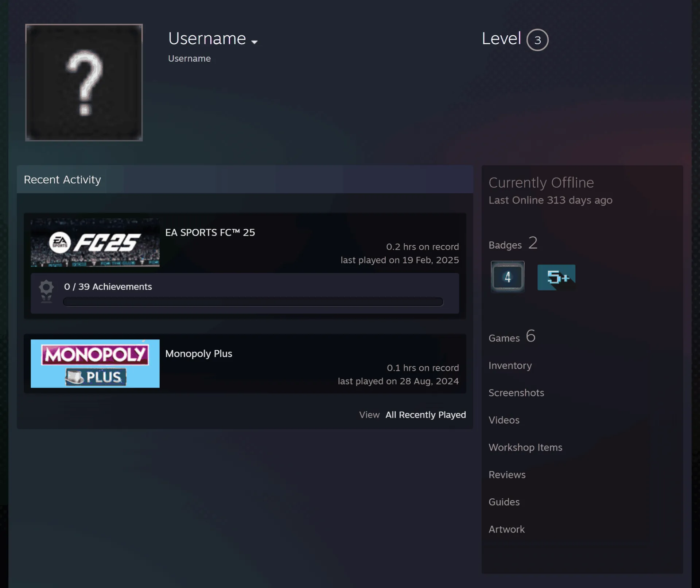Click the Currently Offline status text
The image size is (700, 588).
pos(541,183)
